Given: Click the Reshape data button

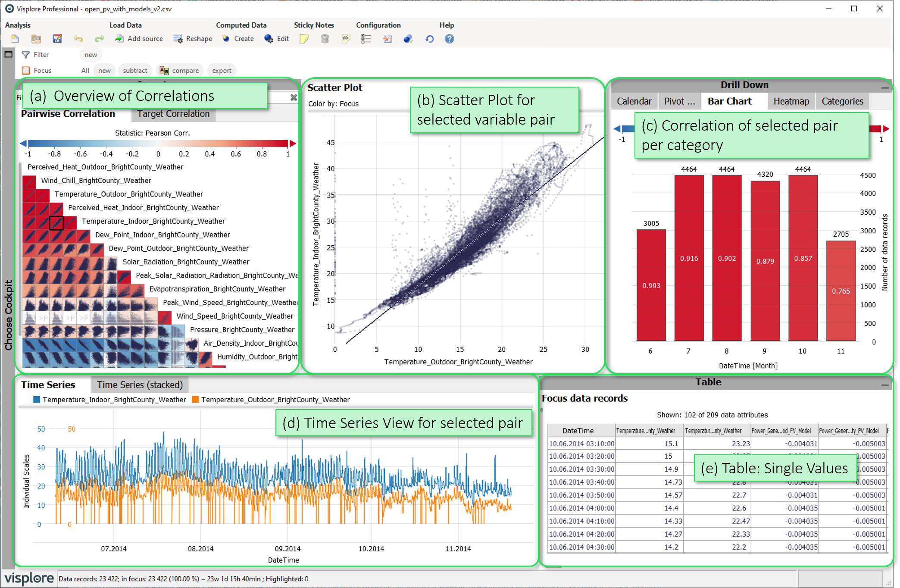Looking at the screenshot, I should click(x=193, y=39).
